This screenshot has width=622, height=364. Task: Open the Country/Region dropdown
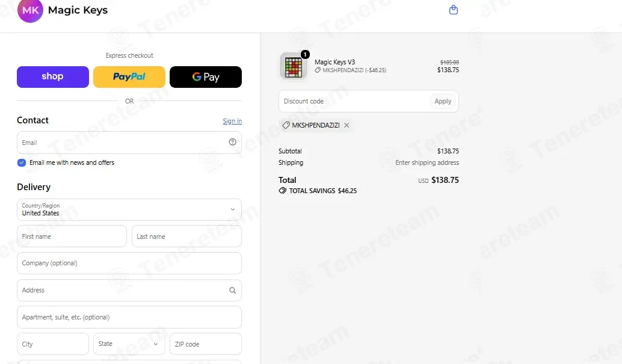point(129,209)
